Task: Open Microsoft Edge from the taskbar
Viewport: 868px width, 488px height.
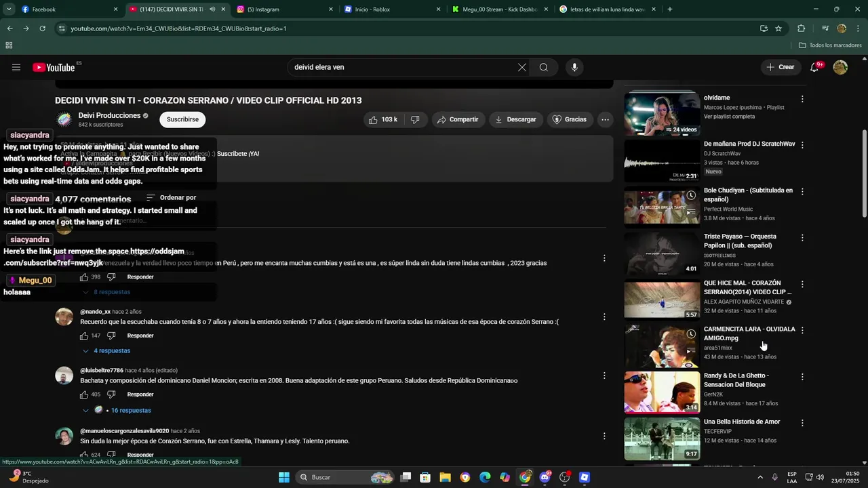Action: click(485, 477)
